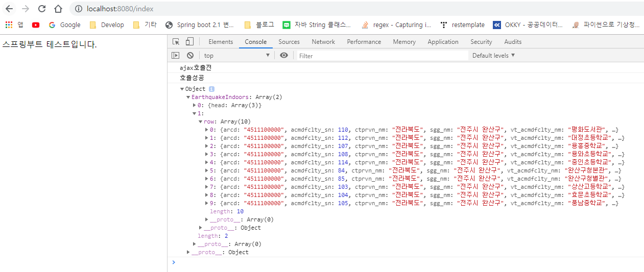Expand the 0: {head: Array(3)} entry

[x=194, y=105]
